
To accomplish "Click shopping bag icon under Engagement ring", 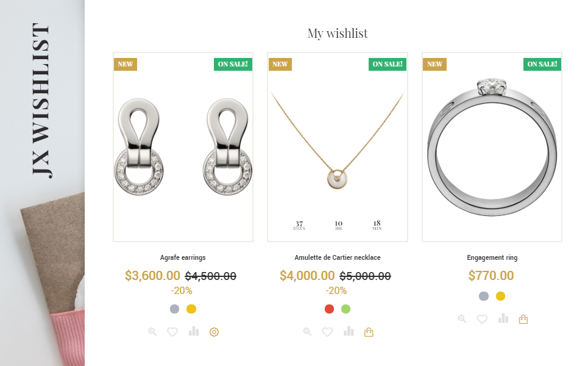I will (523, 319).
